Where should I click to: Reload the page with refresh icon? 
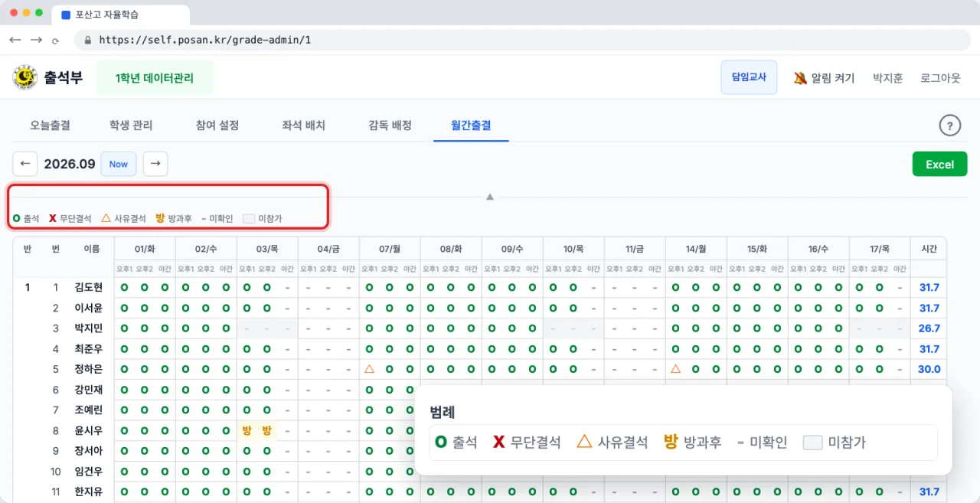[56, 40]
